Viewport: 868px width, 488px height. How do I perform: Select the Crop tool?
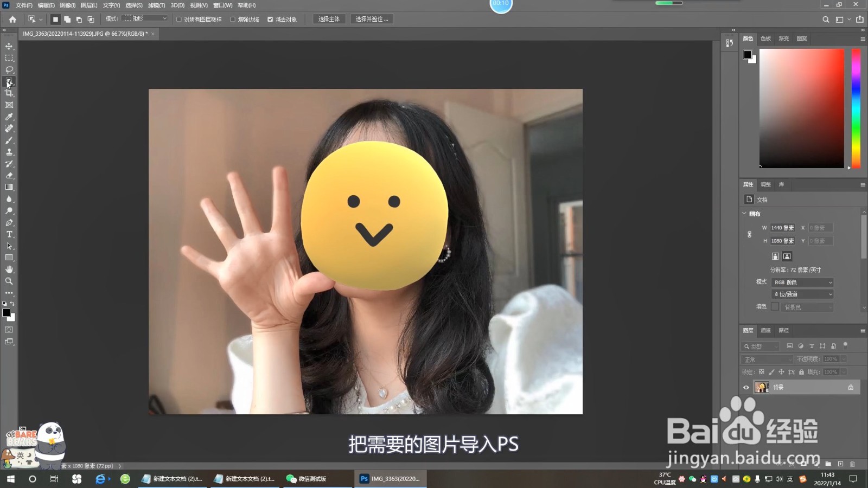click(9, 93)
